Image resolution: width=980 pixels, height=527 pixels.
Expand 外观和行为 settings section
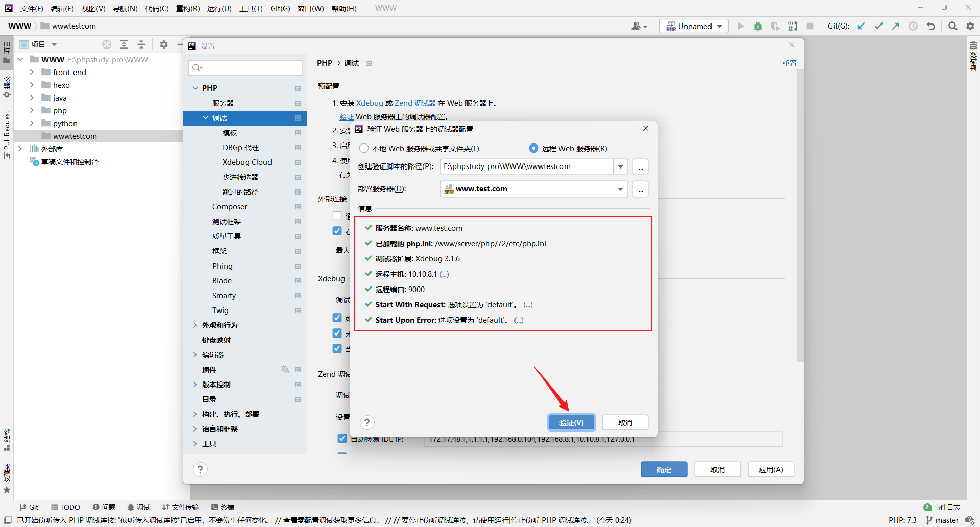(195, 325)
